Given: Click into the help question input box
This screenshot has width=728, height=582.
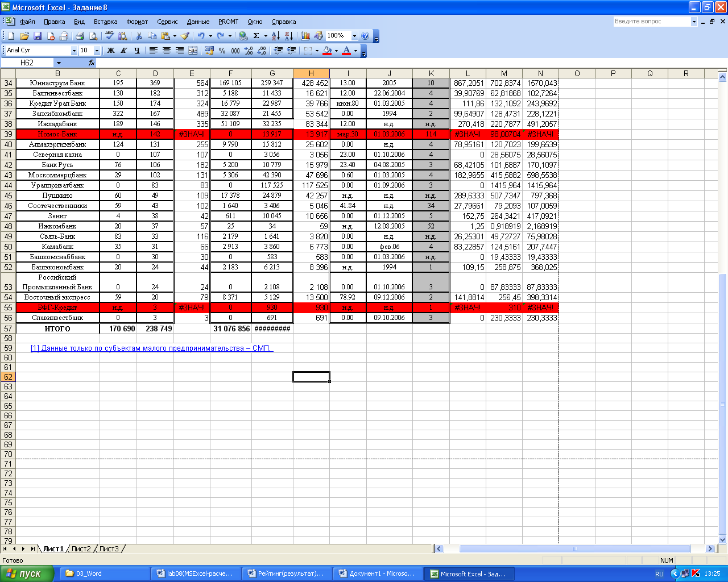Looking at the screenshot, I should (652, 22).
